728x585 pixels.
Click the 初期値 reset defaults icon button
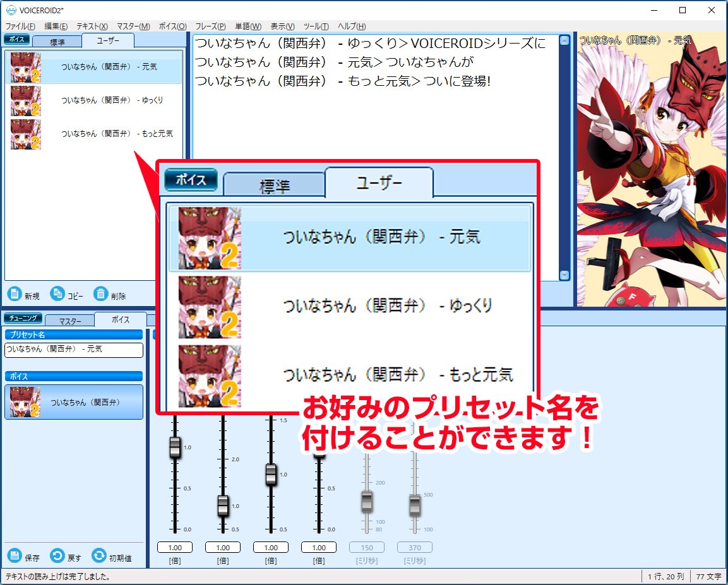99,556
